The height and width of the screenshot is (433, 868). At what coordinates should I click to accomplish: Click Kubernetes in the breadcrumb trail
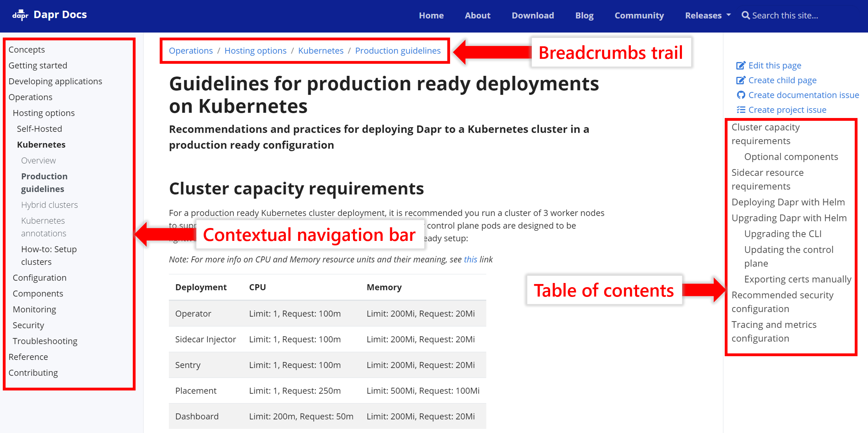(x=321, y=51)
